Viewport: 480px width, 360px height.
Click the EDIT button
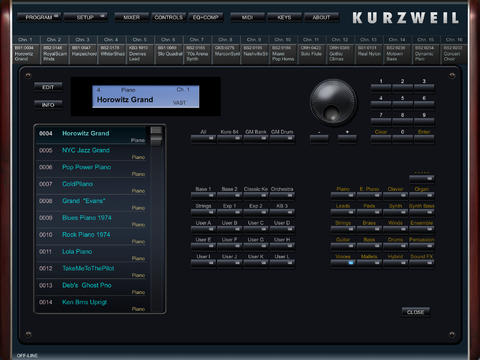point(48,87)
